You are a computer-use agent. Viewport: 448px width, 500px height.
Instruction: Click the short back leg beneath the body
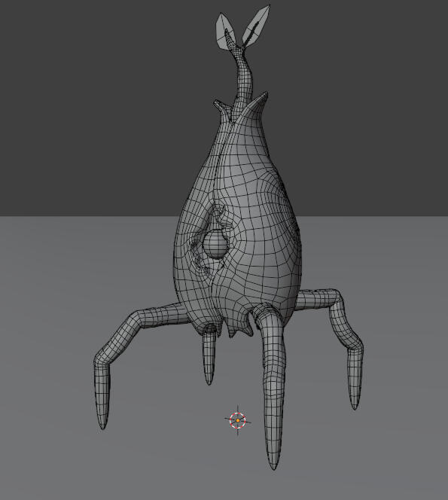pos(209,355)
